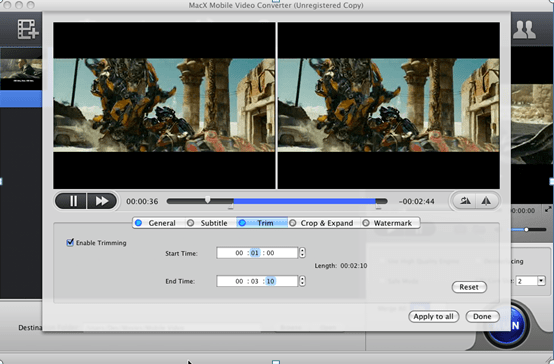Click the rotate video icon
The image size is (554, 364).
point(465,201)
